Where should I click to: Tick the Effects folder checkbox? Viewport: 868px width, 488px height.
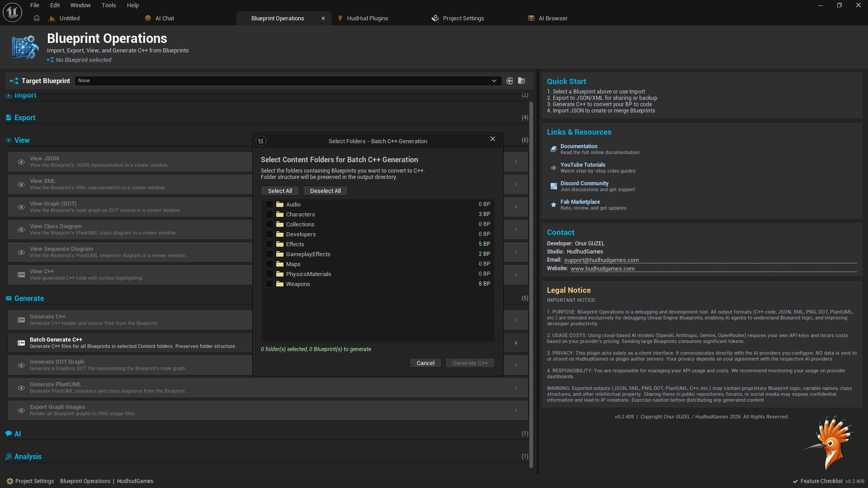tap(269, 244)
